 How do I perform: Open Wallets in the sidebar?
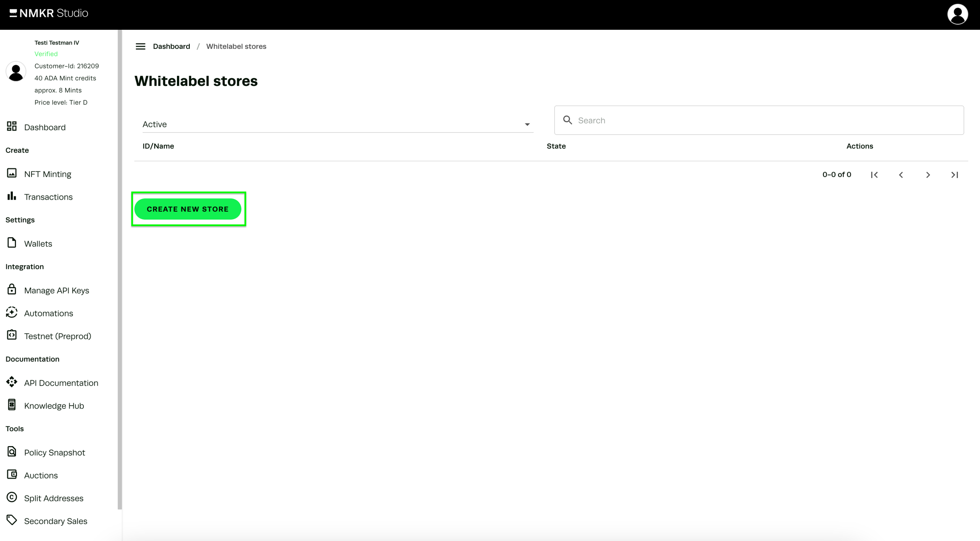[x=38, y=243]
